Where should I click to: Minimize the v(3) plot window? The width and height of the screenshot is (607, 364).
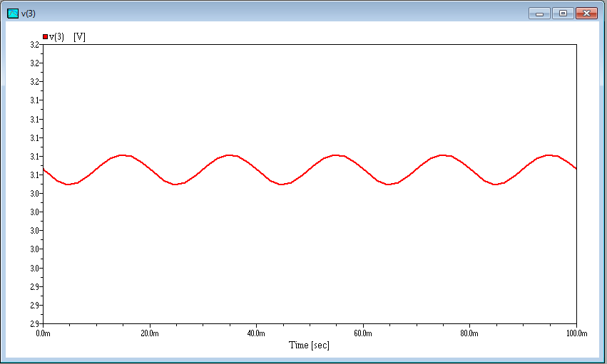[x=539, y=14]
